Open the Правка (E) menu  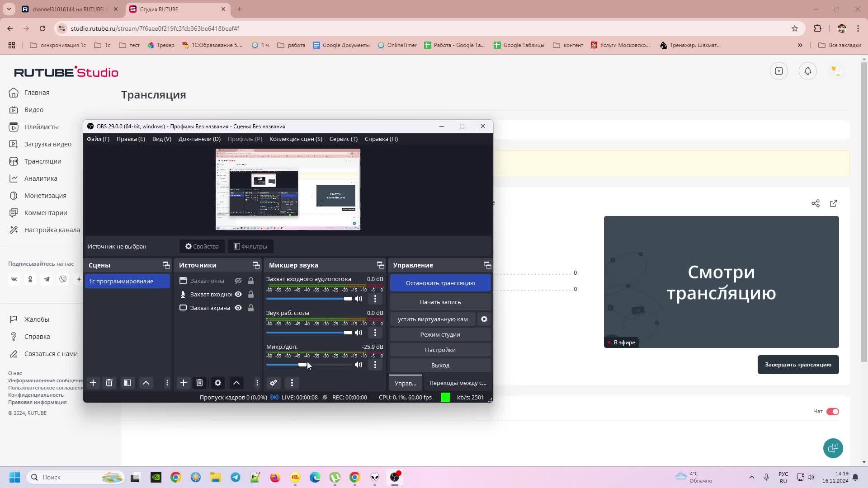pos(131,139)
